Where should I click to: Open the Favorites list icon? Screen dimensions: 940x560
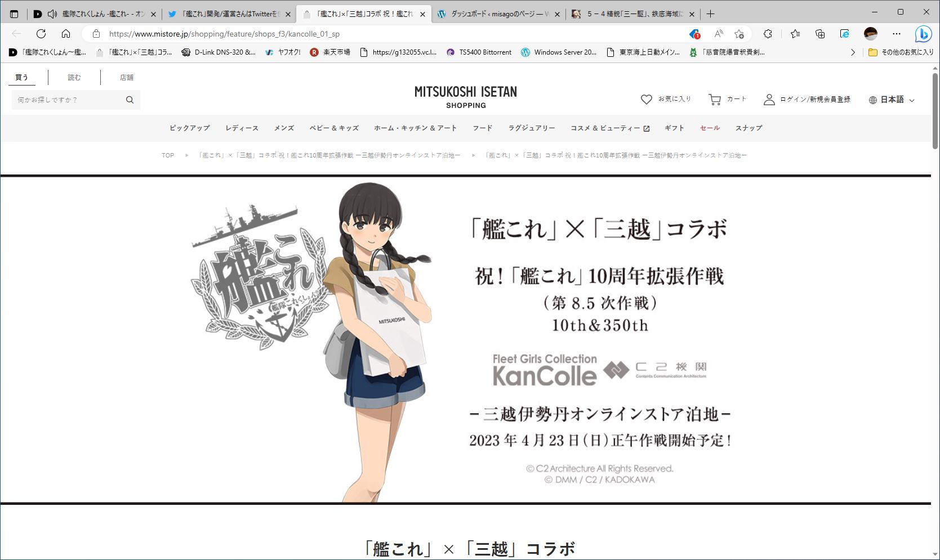coord(795,34)
